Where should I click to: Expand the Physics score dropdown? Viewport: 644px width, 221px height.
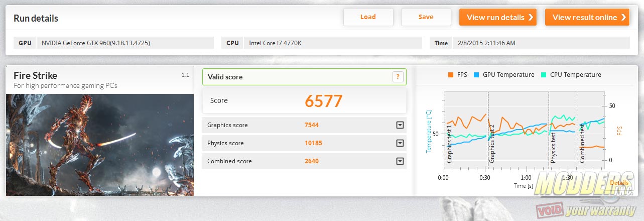pyautogui.click(x=400, y=143)
